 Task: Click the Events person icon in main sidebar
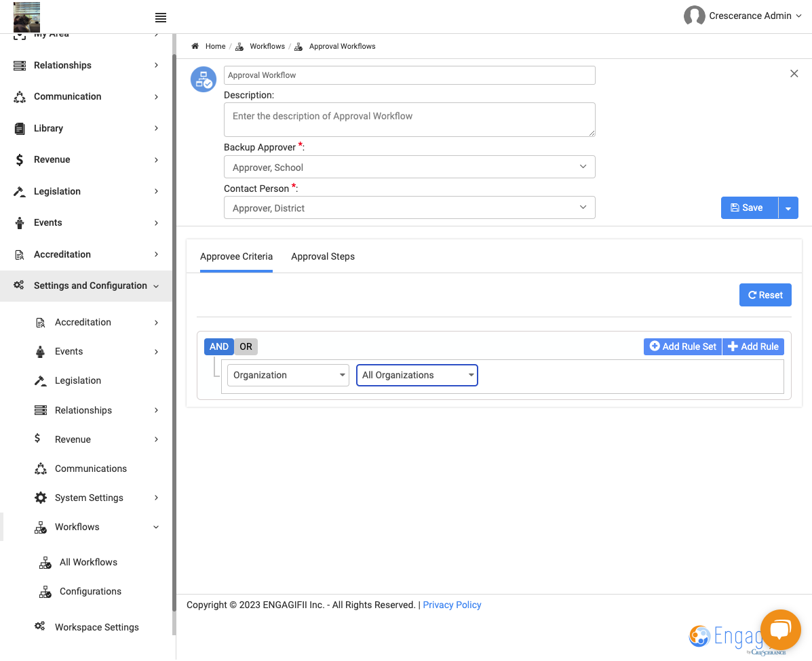20,223
